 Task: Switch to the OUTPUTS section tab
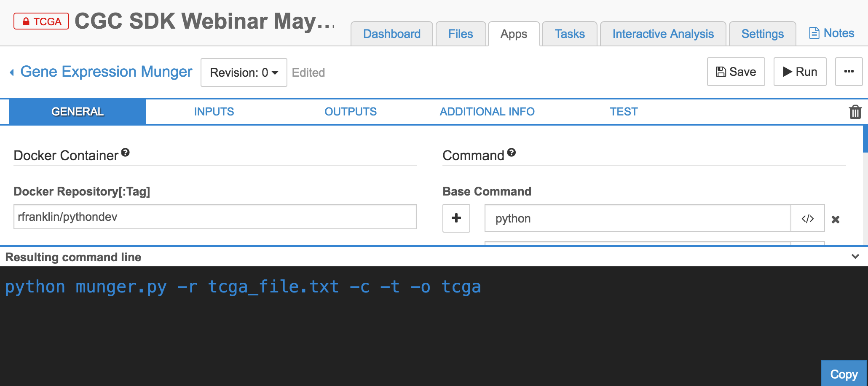351,112
